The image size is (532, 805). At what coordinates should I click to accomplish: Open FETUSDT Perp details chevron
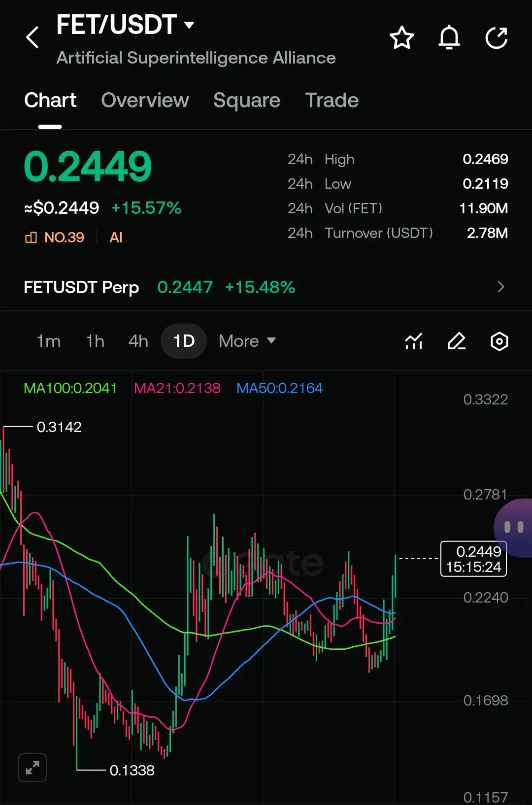pyautogui.click(x=501, y=287)
